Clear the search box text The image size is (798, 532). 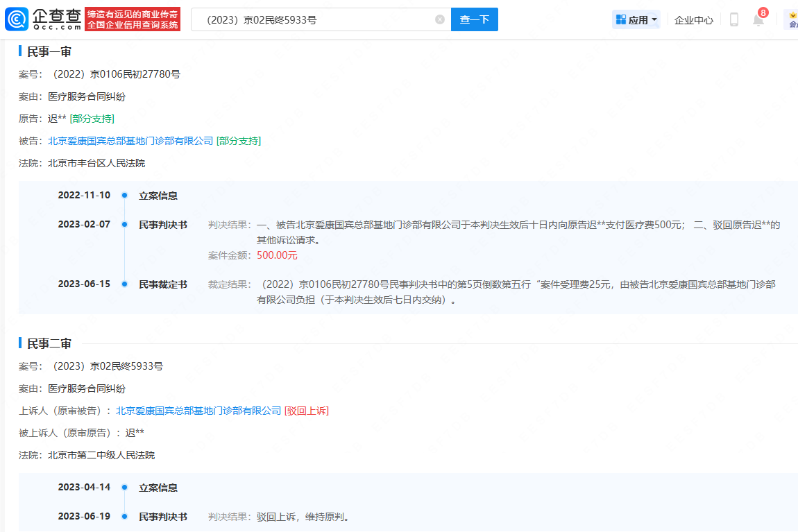[440, 19]
